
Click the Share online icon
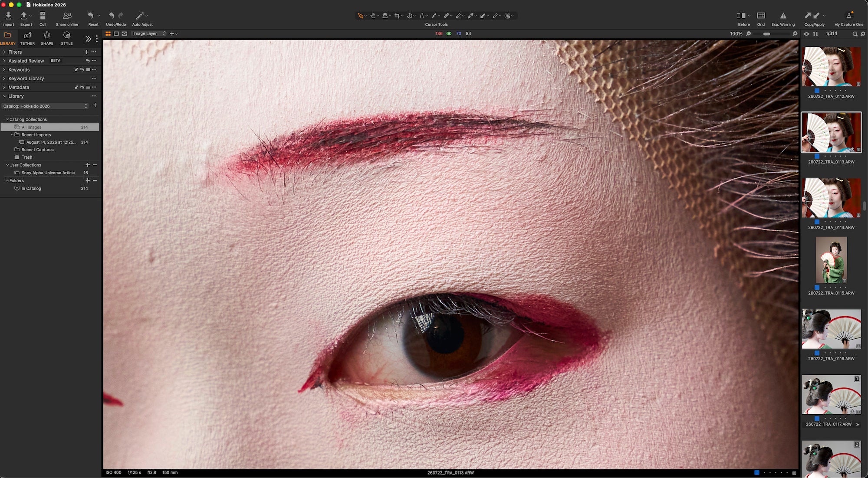point(67,16)
